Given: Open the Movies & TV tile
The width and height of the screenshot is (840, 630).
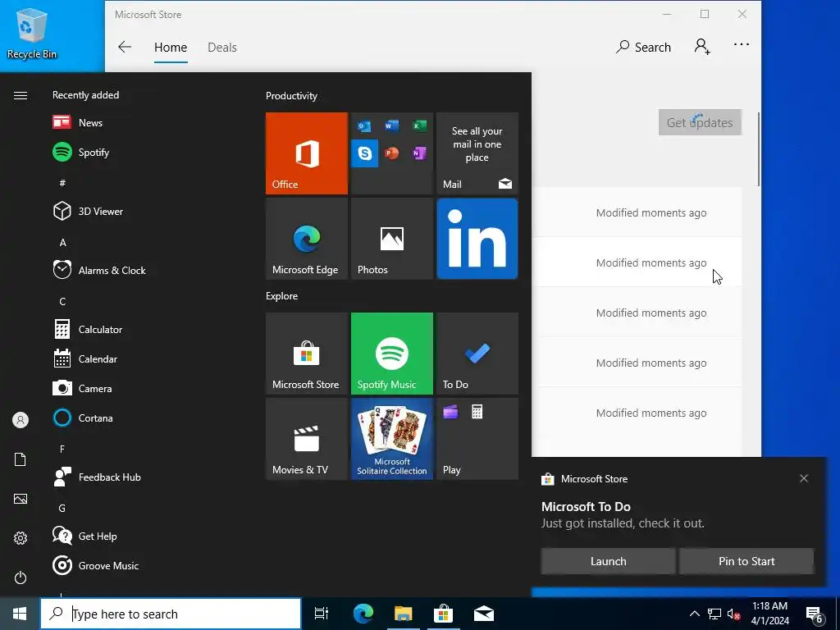Looking at the screenshot, I should [x=307, y=439].
